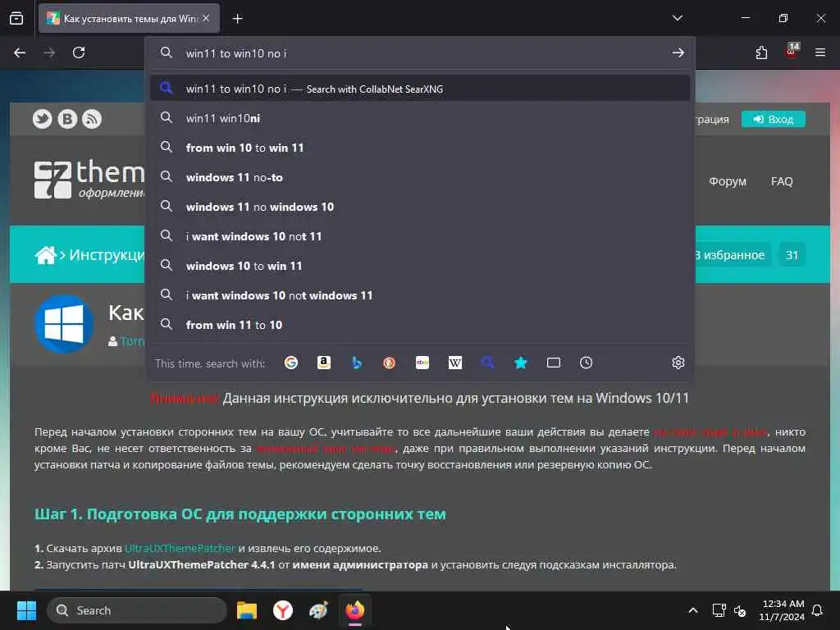The image size is (840, 630).
Task: Open Firefox View icon
Action: pyautogui.click(x=16, y=19)
